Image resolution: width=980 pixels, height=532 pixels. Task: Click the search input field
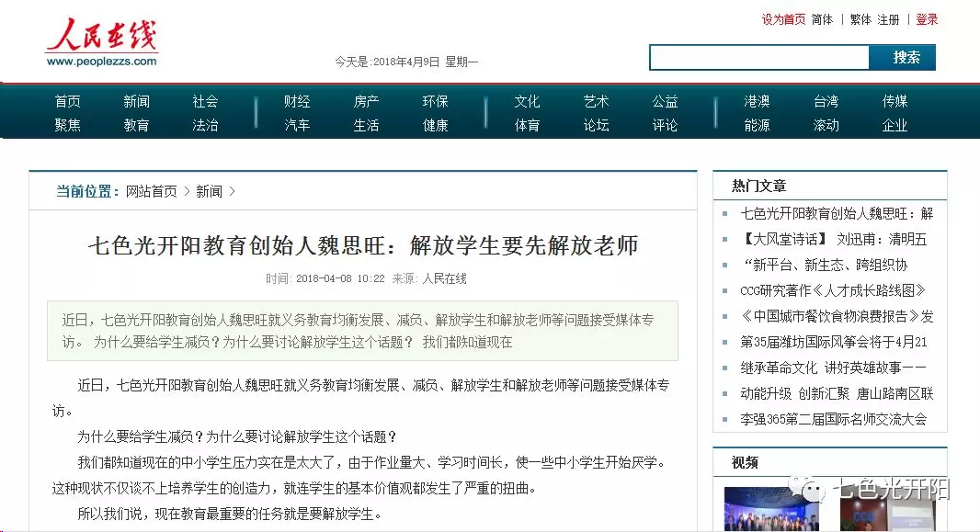(759, 58)
